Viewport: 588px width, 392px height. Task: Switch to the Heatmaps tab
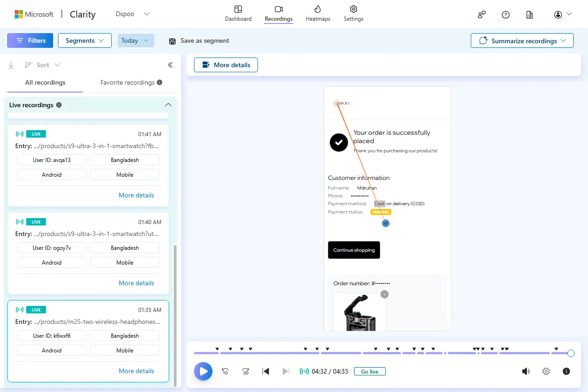[x=318, y=13]
